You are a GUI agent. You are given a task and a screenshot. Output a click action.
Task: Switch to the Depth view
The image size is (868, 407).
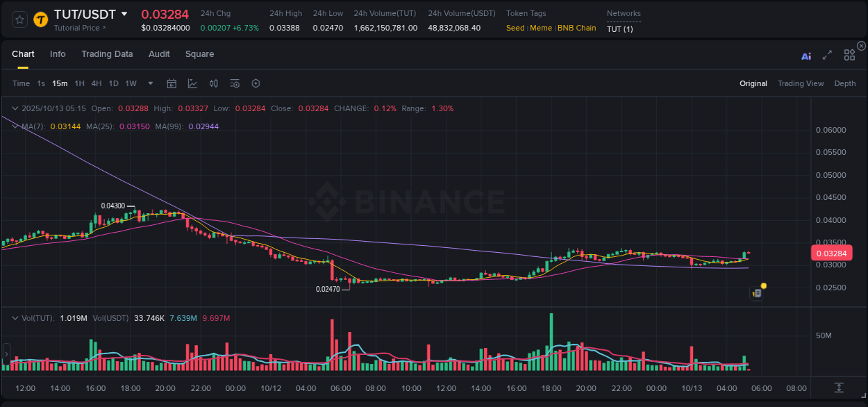point(845,83)
